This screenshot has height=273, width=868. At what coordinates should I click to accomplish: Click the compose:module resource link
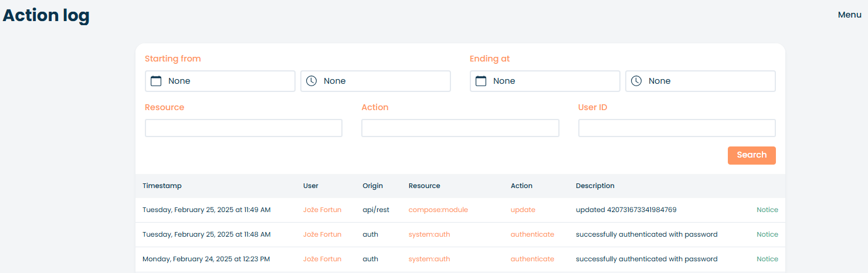pyautogui.click(x=438, y=210)
